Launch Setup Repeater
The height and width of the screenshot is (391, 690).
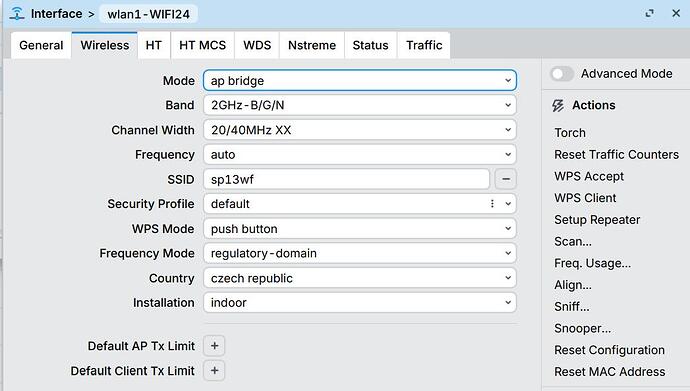[597, 219]
